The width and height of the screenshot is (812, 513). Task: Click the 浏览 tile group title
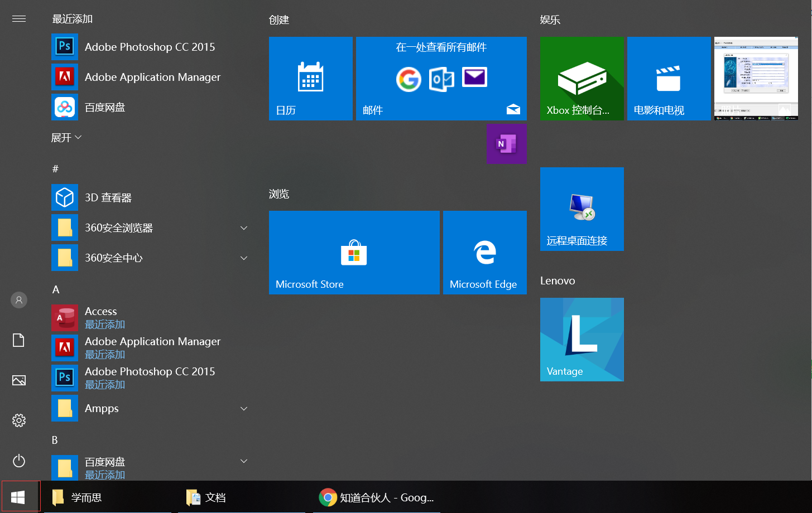[x=279, y=194]
